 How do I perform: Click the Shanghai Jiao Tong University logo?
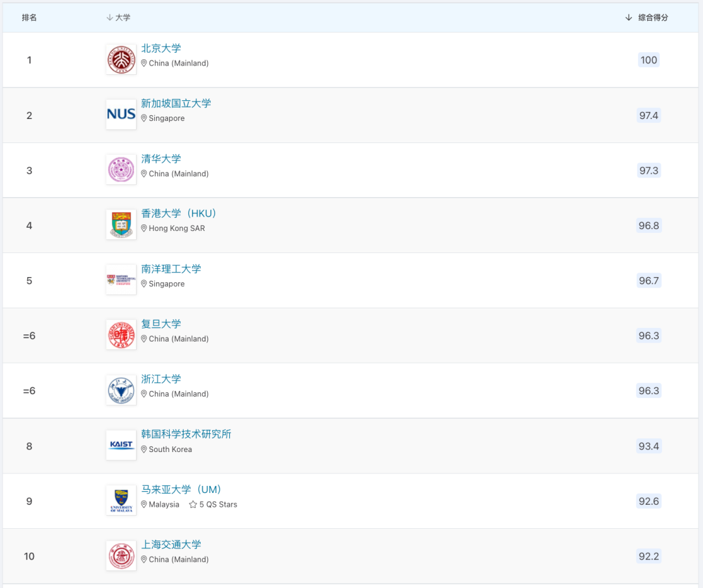point(121,555)
